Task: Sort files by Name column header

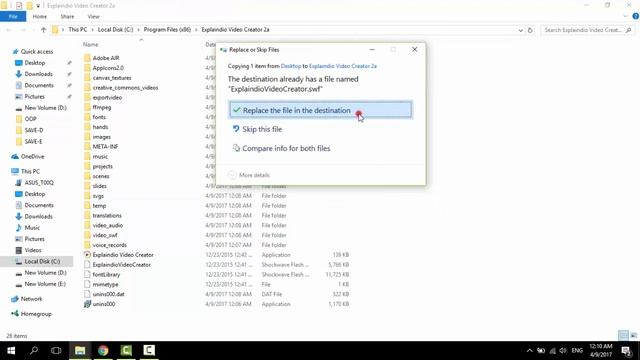Action: (x=90, y=44)
